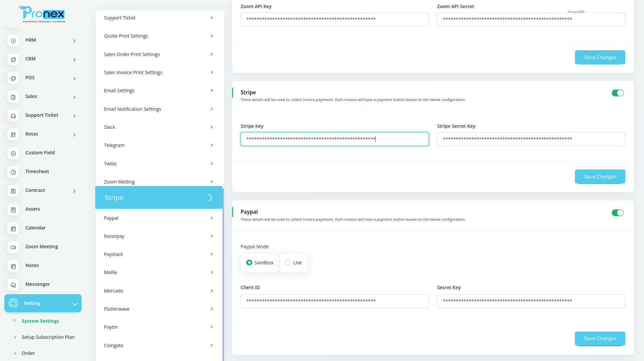This screenshot has height=361, width=644.
Task: Select Live Paypal mode
Action: 293,263
